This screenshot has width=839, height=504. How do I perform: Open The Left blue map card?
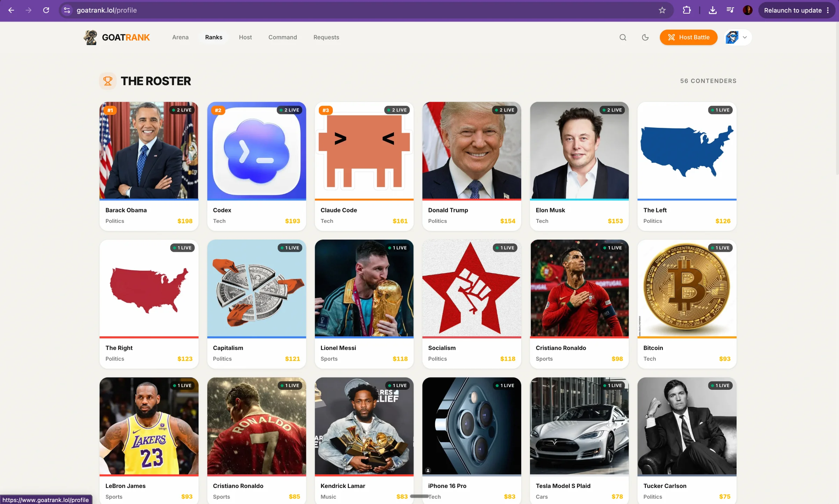tap(687, 166)
